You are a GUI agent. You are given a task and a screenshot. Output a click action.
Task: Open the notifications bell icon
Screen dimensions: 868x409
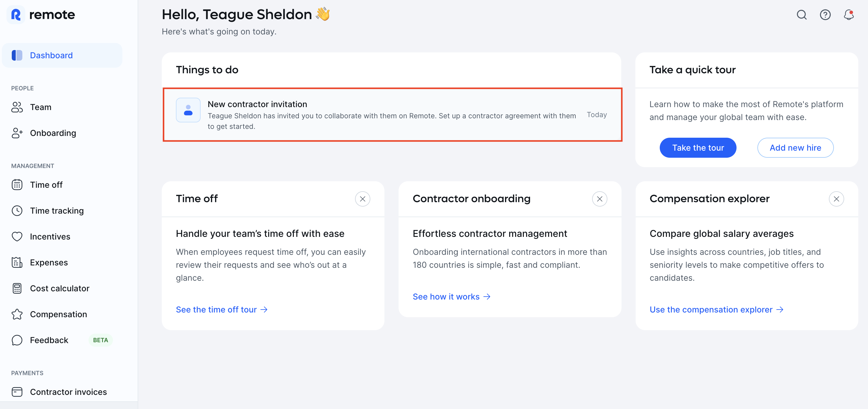(849, 15)
